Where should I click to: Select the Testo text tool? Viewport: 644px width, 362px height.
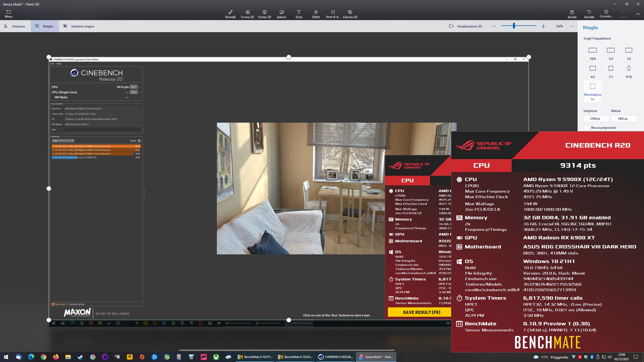coord(299,14)
